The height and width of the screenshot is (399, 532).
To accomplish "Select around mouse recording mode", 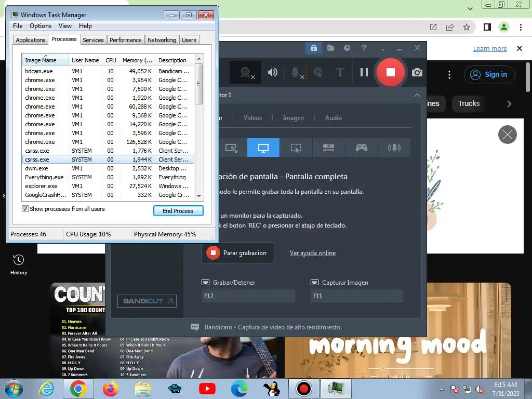I will click(296, 148).
